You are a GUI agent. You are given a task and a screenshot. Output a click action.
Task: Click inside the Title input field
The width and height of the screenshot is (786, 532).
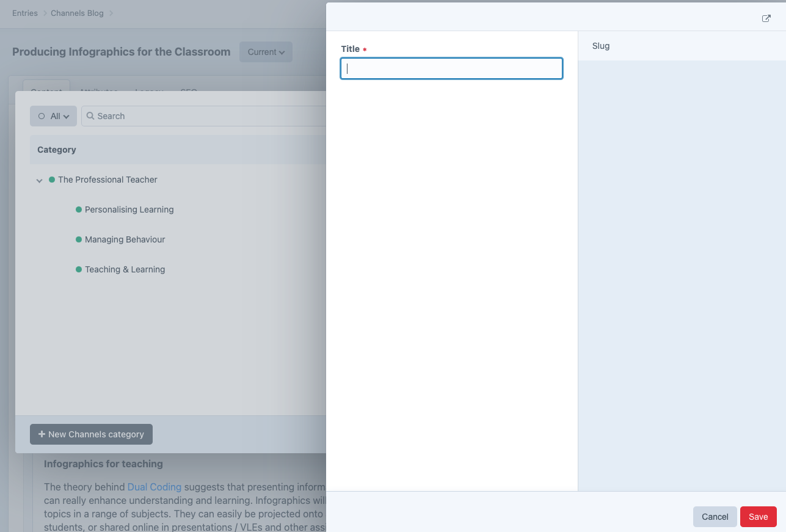(451, 68)
